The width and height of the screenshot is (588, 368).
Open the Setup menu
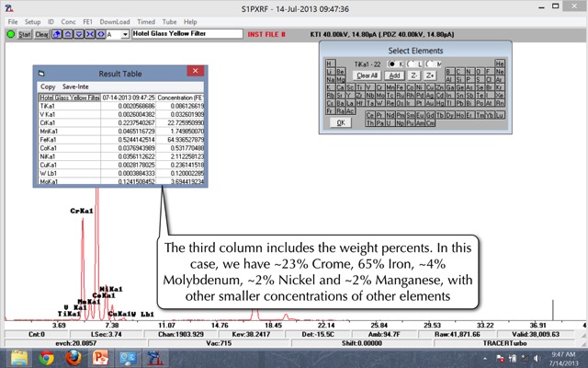32,20
